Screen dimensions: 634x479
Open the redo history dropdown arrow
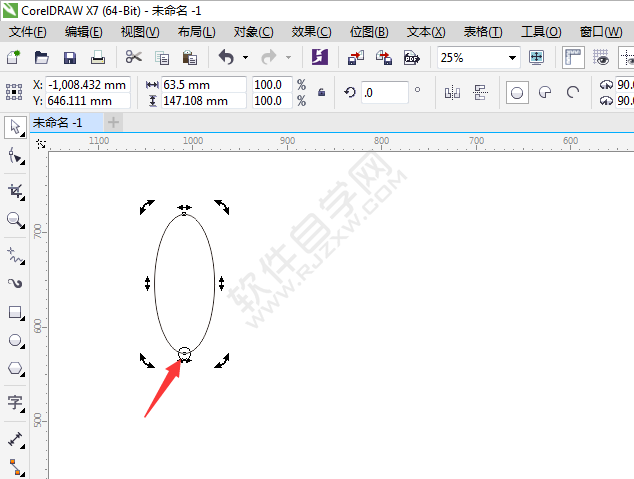click(x=288, y=58)
